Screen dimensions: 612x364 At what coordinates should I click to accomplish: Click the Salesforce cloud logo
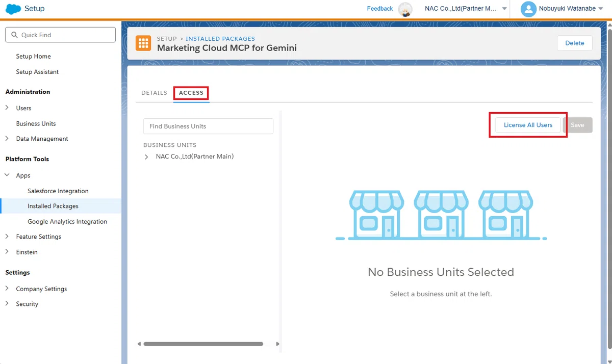(13, 9)
